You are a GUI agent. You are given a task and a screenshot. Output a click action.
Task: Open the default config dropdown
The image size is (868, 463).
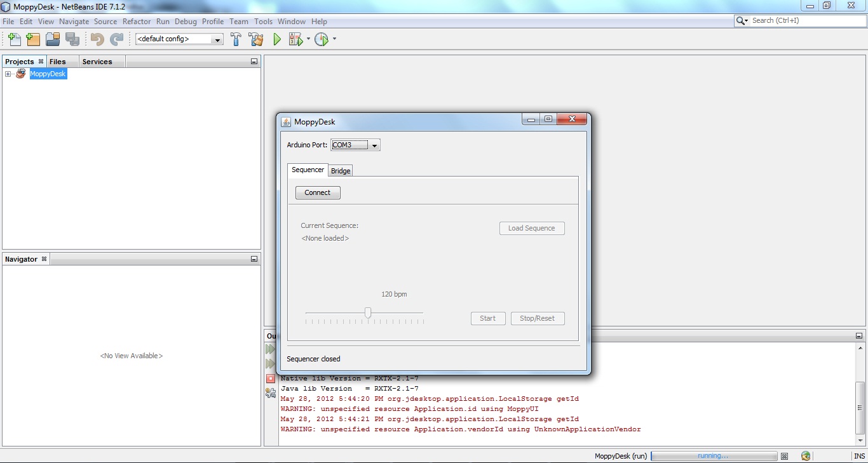(179, 39)
